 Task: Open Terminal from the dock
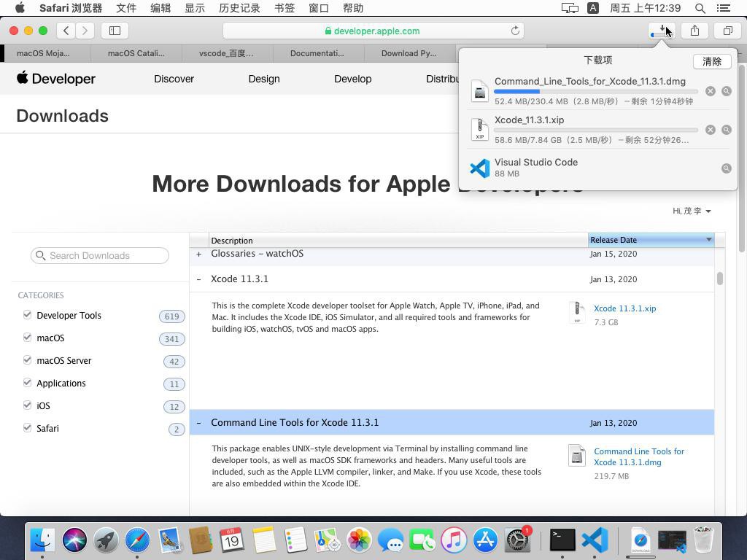tap(562, 540)
